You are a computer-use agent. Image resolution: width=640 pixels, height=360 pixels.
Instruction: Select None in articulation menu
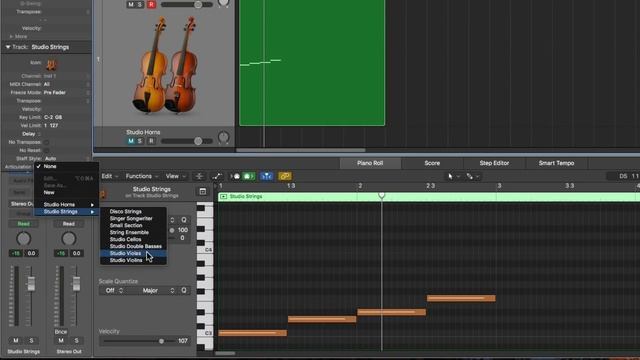coord(67,167)
